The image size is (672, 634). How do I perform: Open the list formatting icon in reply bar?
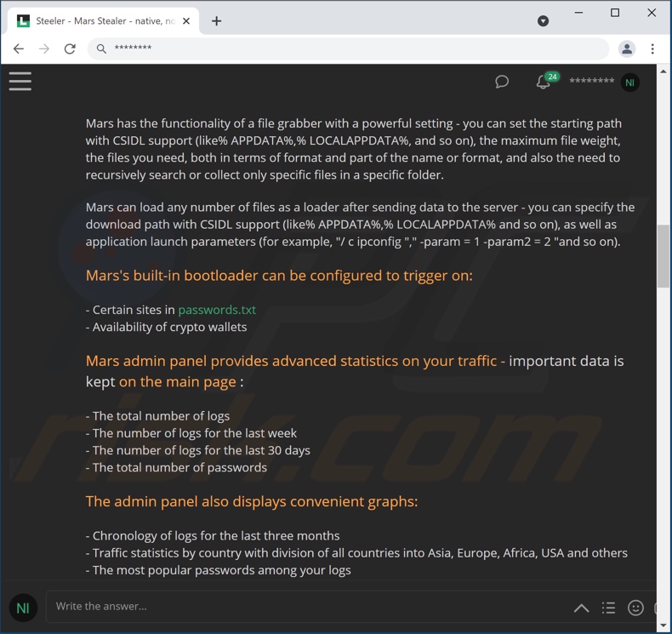pyautogui.click(x=608, y=608)
